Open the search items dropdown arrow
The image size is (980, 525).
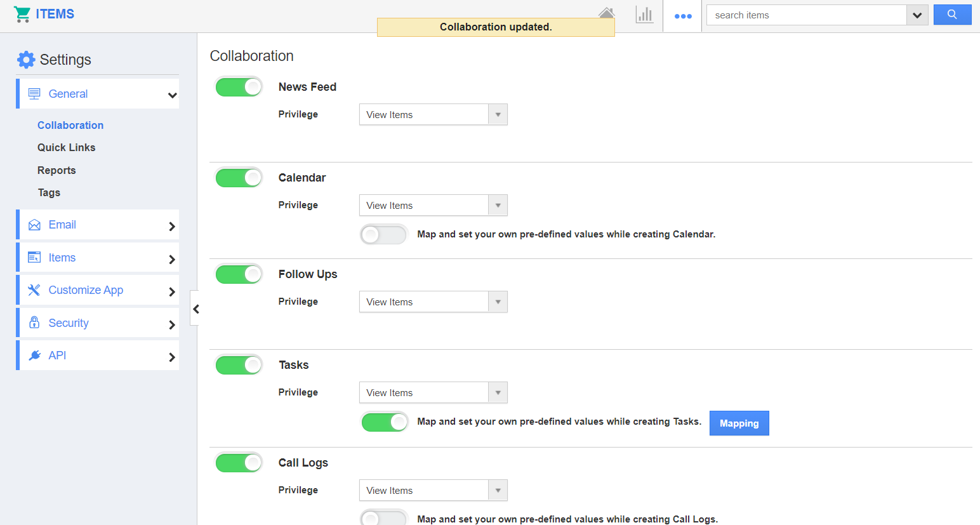917,15
